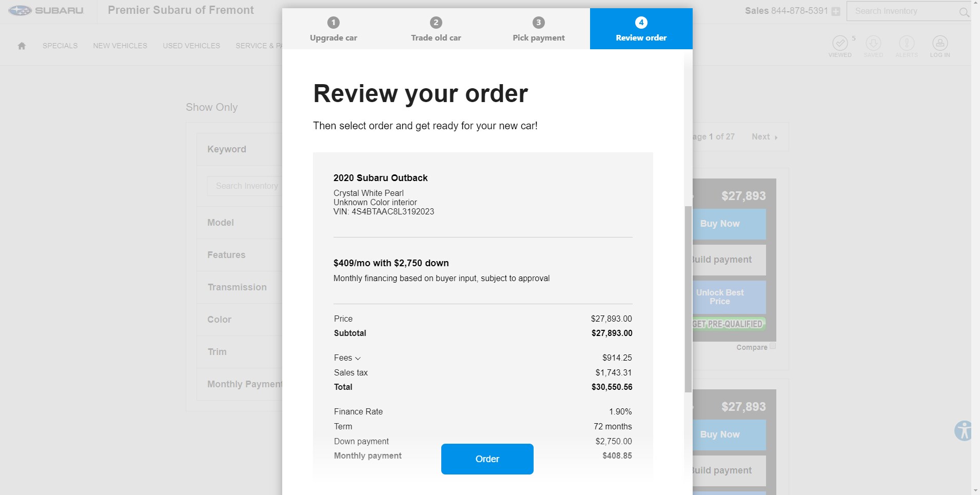Screen dimensions: 980x495
Task: Click the Total $30,550.56 amount
Action: pos(612,387)
